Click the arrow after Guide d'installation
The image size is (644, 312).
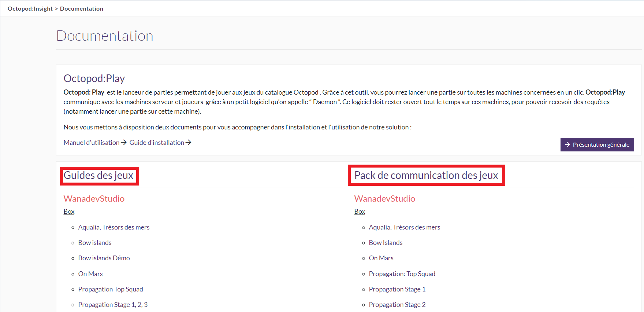pyautogui.click(x=189, y=143)
